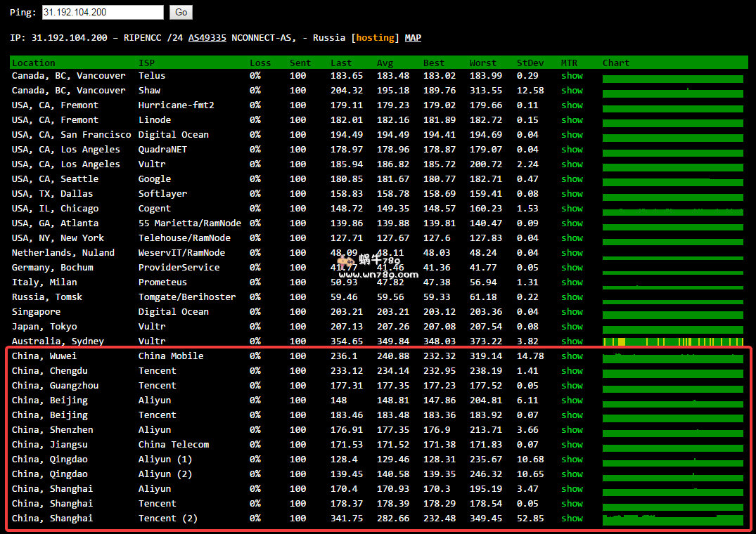Show MTR results for Telus Vancouver
Image resolution: width=756 pixels, height=534 pixels.
(572, 75)
